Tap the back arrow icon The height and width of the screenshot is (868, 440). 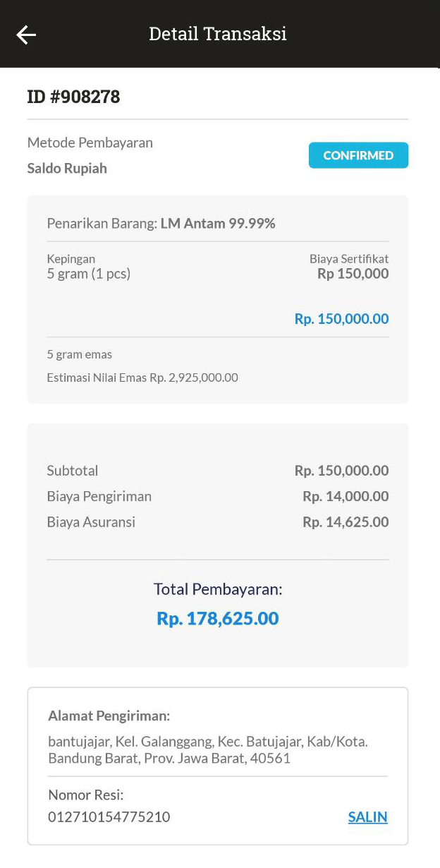tap(26, 35)
